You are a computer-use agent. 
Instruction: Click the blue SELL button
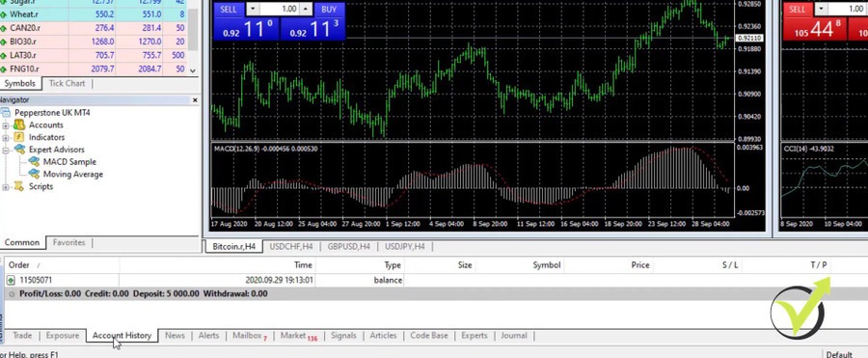click(228, 9)
